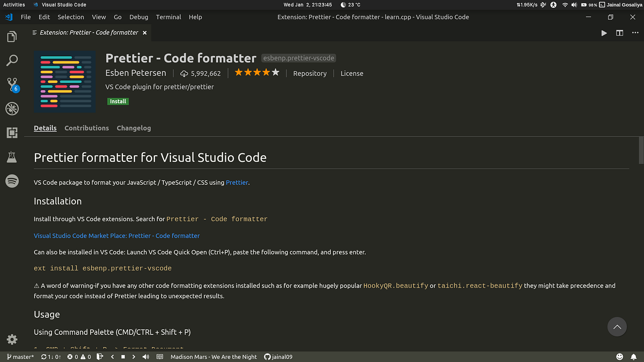Screen dimensions: 644x362
Task: Open the Visual Studio Code app menu in top bar
Action: click(x=60, y=5)
